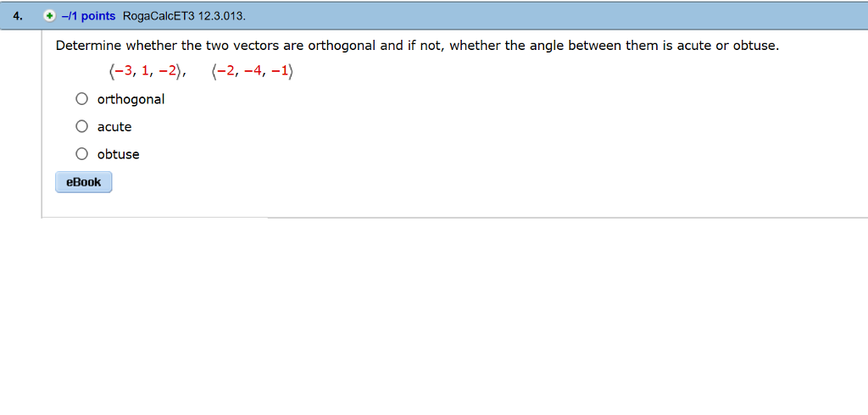This screenshot has width=868, height=415.
Task: Select the orthogonal radio button
Action: pos(81,99)
